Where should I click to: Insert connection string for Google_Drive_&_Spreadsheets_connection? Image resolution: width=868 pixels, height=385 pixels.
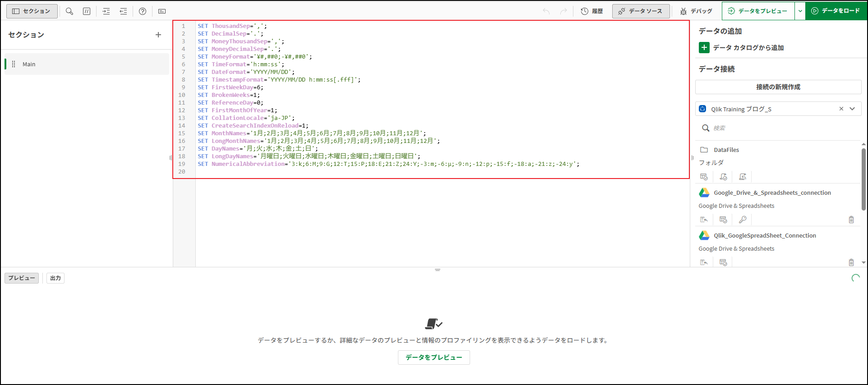(704, 220)
